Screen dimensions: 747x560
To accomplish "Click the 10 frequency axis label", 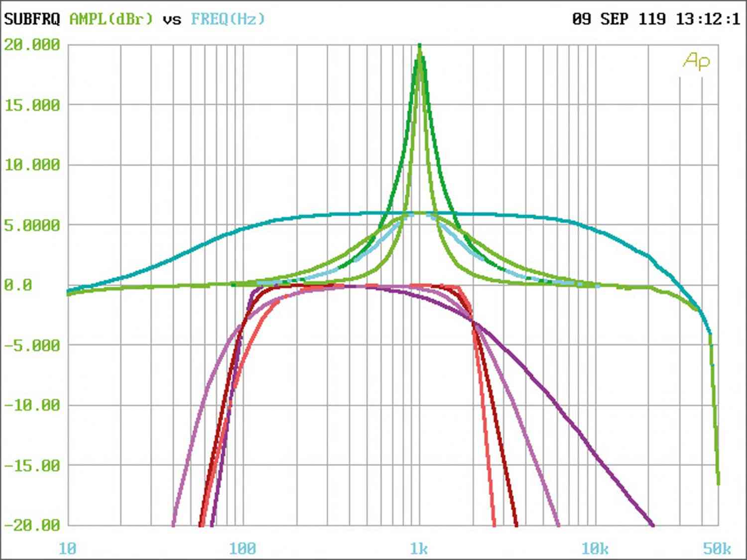I will [x=68, y=549].
